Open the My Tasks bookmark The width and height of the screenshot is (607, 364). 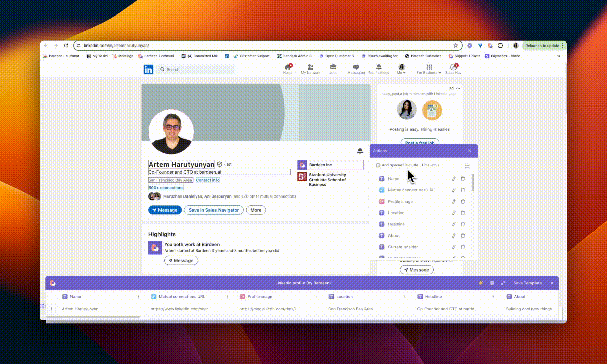97,56
